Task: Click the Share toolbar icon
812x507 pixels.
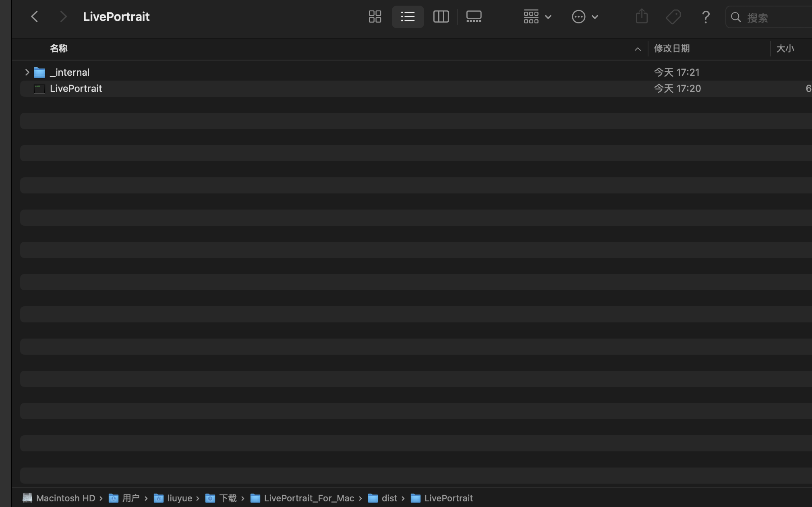Action: click(642, 17)
